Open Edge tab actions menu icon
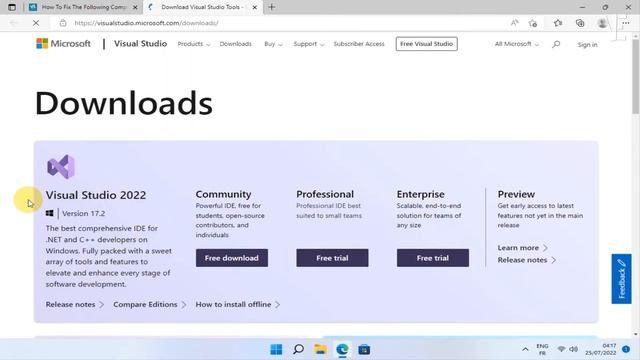 12,7
